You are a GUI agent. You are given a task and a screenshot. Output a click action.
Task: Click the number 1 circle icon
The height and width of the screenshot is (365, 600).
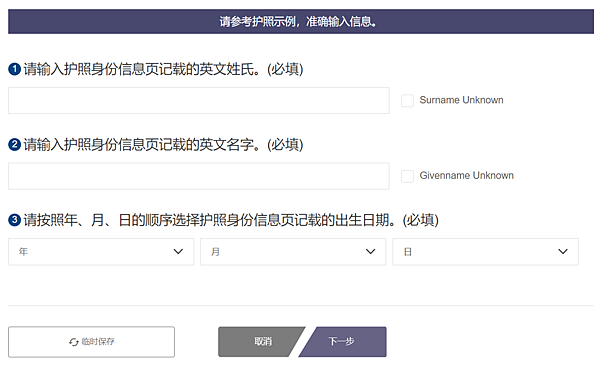pos(15,69)
